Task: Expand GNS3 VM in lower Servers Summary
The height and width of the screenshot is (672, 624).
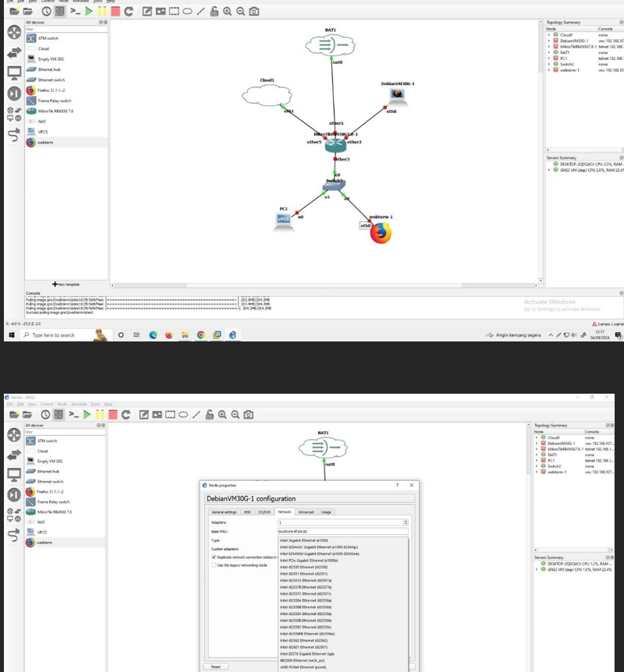Action: click(537, 570)
